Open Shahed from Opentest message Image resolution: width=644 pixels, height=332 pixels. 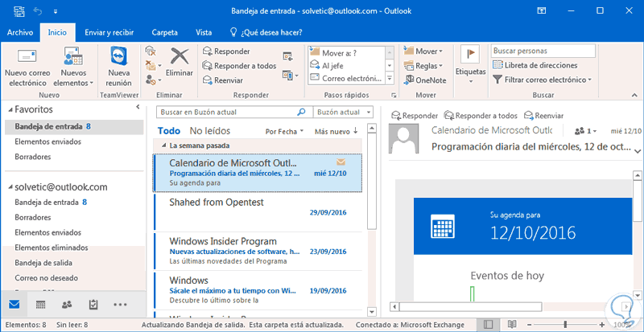(x=258, y=211)
